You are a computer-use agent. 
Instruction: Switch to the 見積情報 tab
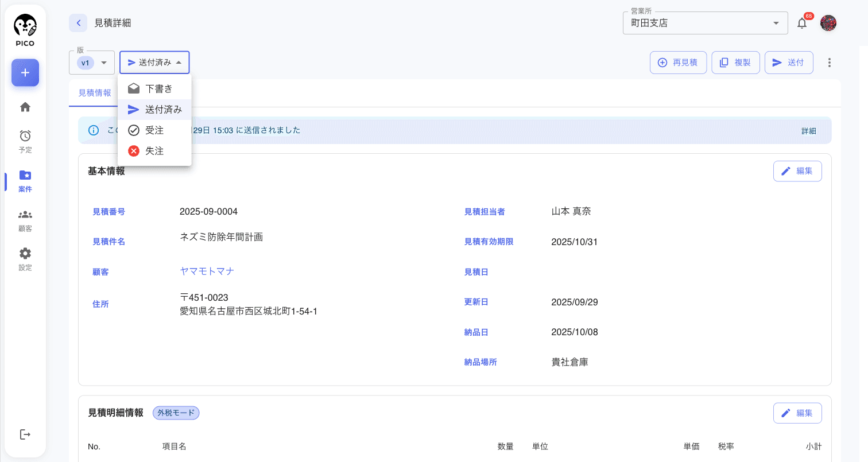tap(95, 93)
